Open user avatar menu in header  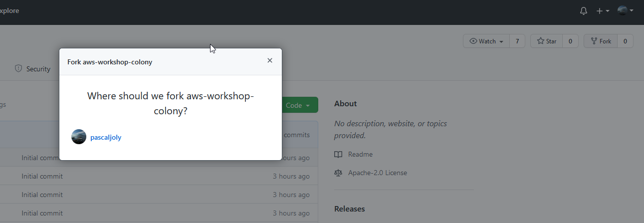click(626, 10)
